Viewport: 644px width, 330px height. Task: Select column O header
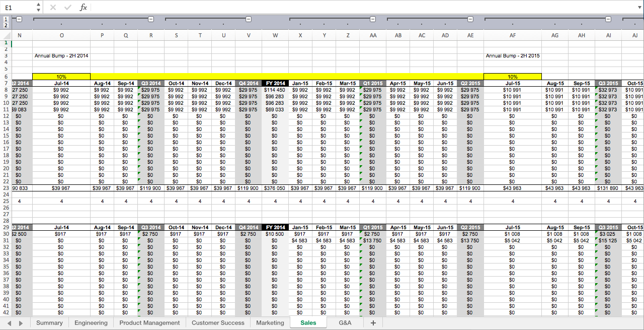tap(61, 35)
